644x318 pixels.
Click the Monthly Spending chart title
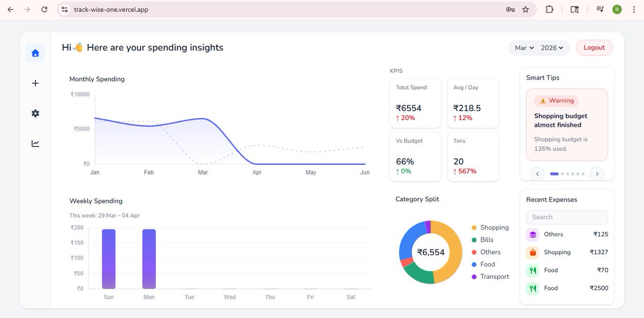point(97,79)
